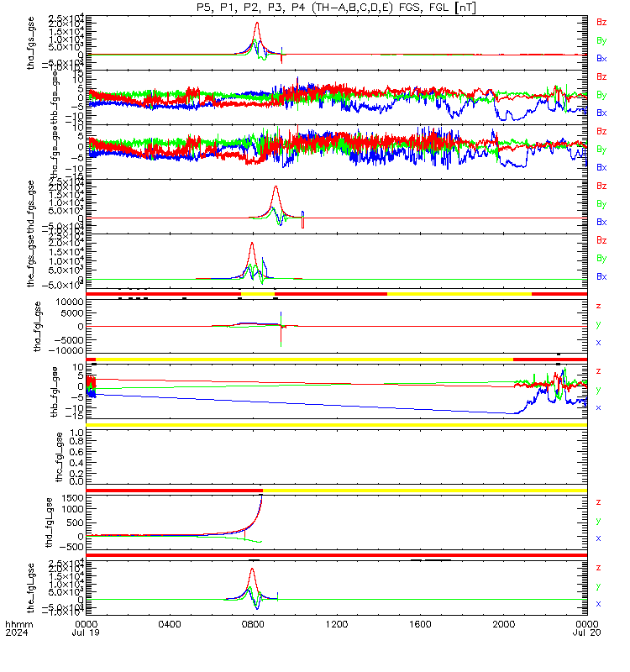Click the thd_fgl_gse y-axis label
Image resolution: width=630 pixels, height=672 pixels.
tap(49, 522)
